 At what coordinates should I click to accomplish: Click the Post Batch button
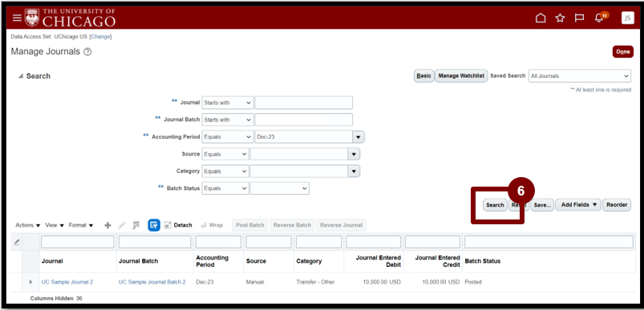[x=249, y=225]
